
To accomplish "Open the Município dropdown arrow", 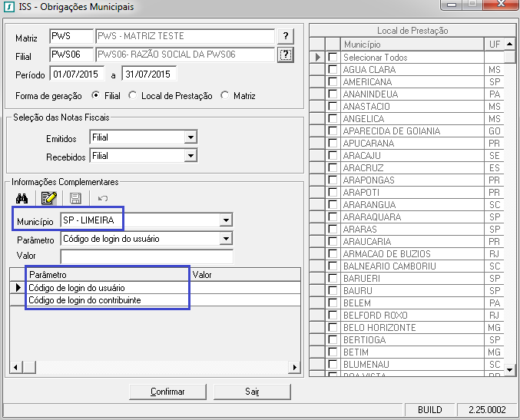I will coord(226,220).
